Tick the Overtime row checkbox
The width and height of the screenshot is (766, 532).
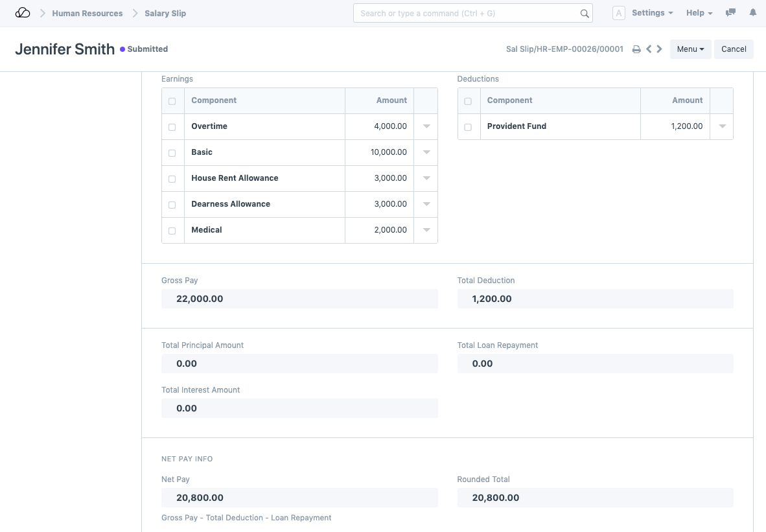[x=172, y=127]
